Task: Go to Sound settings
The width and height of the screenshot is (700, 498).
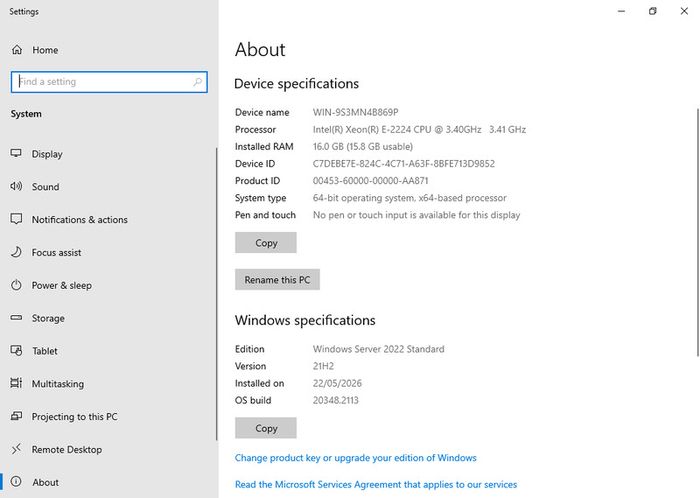Action: pos(108,187)
